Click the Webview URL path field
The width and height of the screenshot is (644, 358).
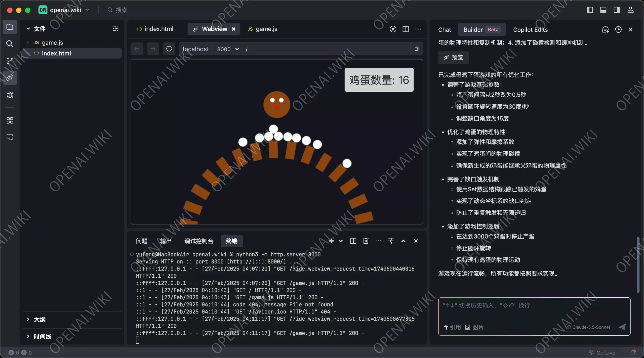[327, 49]
